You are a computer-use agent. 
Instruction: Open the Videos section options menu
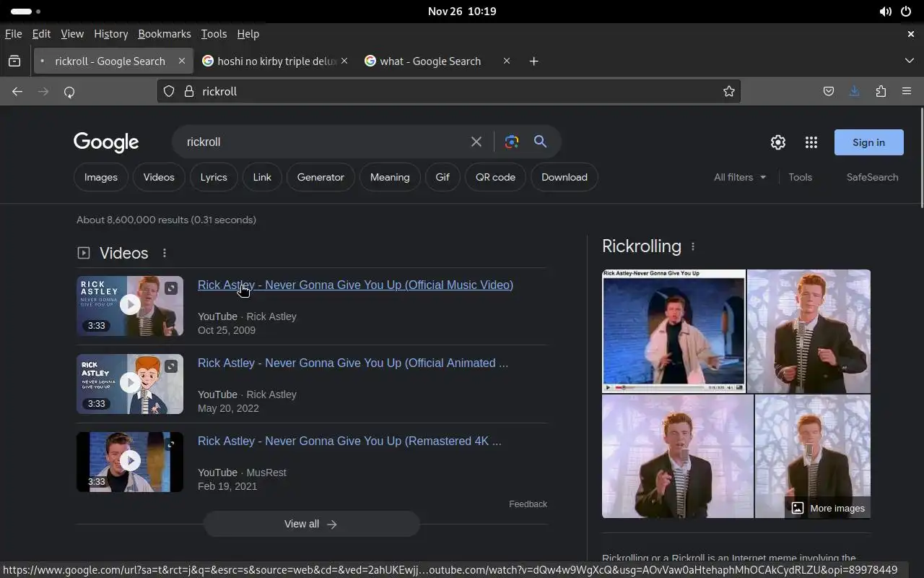165,253
